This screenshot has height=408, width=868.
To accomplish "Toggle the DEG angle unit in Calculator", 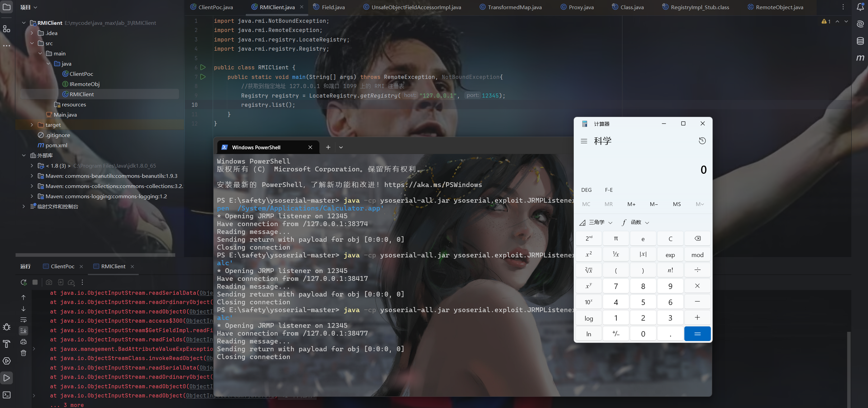I will pyautogui.click(x=586, y=190).
